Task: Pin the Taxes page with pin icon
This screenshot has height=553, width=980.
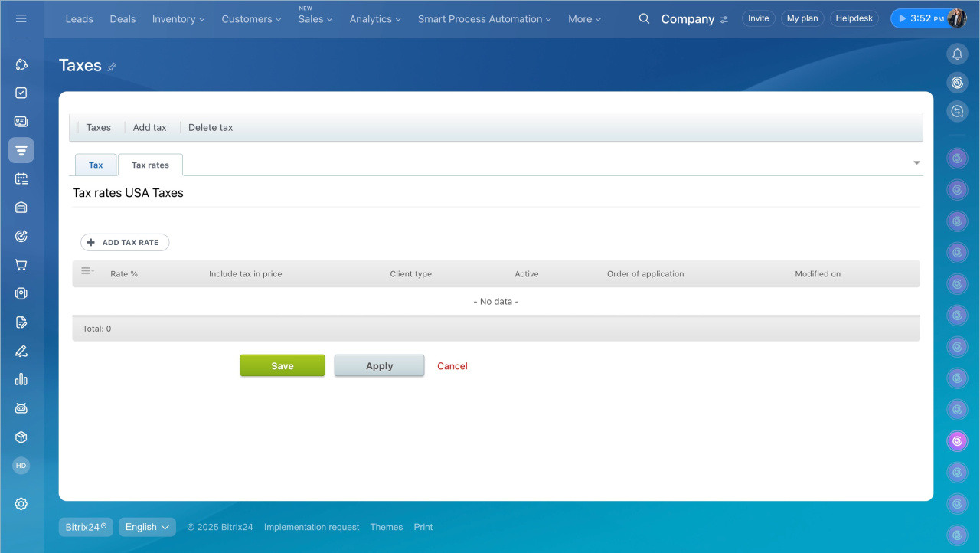Action: coord(112,67)
